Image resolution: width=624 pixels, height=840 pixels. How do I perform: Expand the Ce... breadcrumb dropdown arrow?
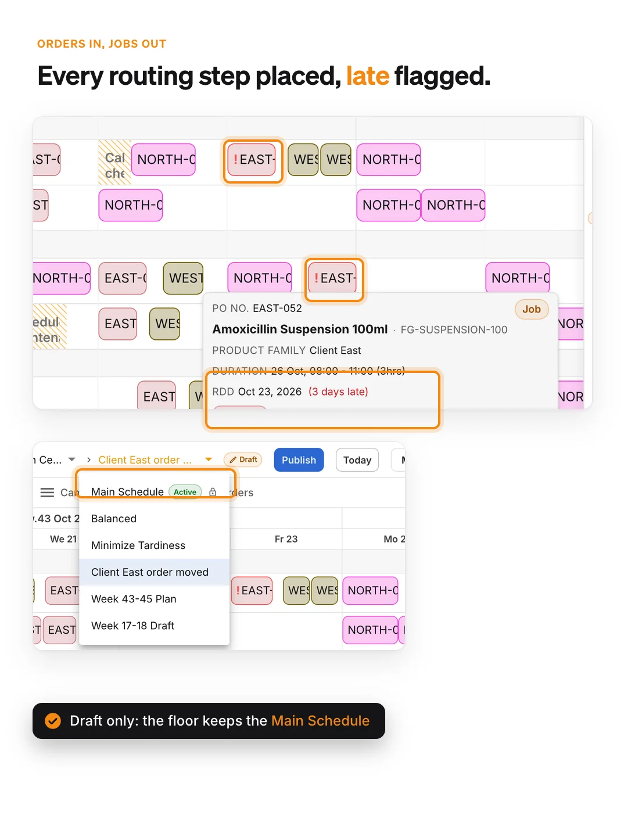[x=72, y=459]
